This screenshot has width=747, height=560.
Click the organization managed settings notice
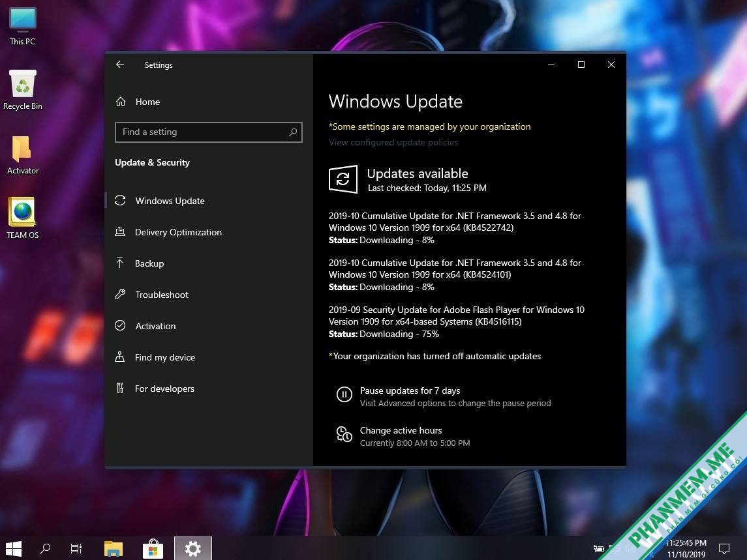pyautogui.click(x=429, y=126)
